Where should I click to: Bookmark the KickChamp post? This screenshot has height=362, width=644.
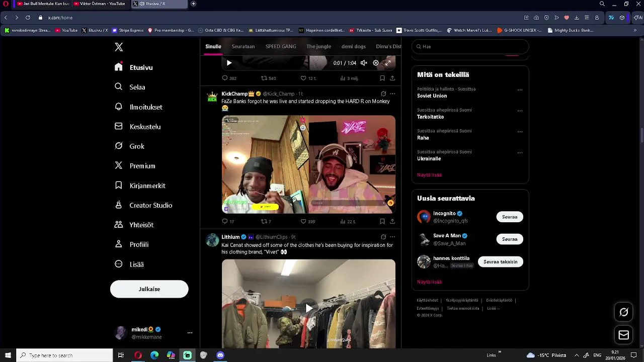pos(382,221)
